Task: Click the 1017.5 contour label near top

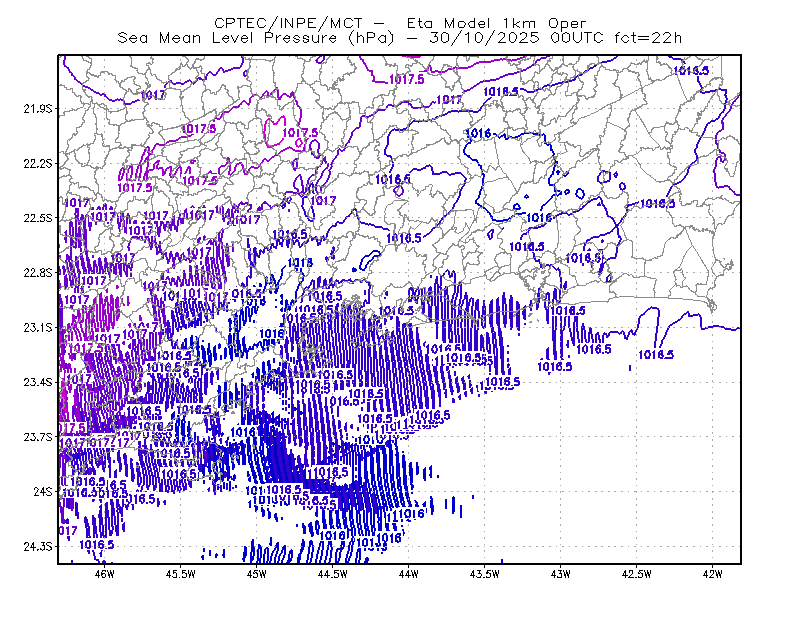Action: (407, 79)
